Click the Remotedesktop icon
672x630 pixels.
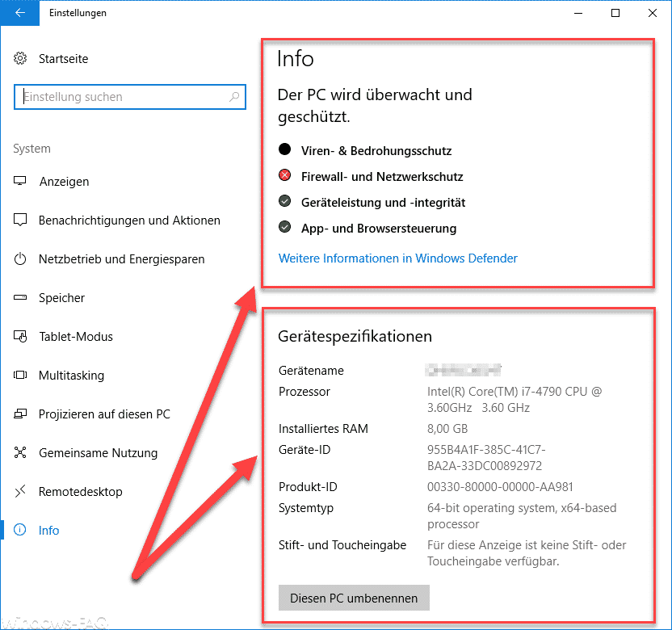pyautogui.click(x=21, y=492)
